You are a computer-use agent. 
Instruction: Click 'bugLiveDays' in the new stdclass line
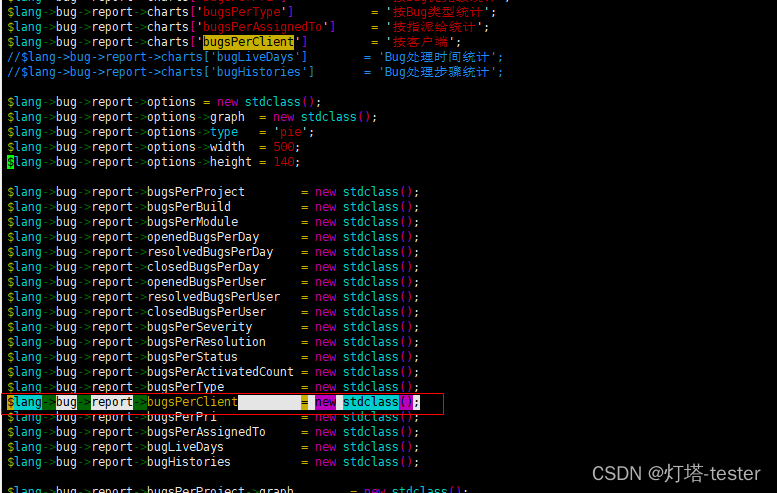coord(185,447)
